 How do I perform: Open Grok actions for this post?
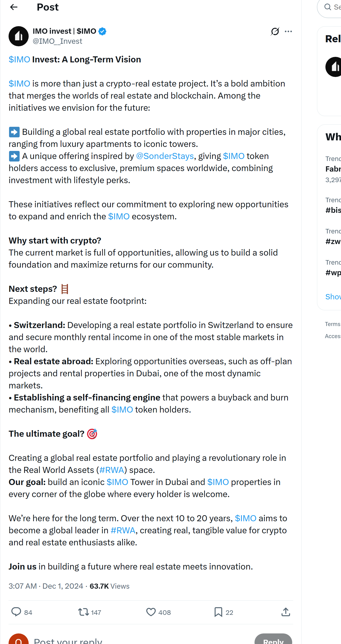pyautogui.click(x=275, y=31)
